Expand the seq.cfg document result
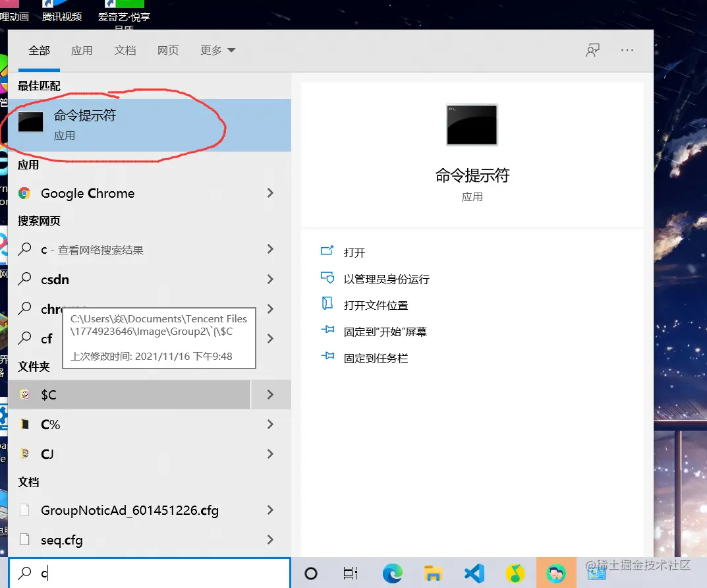This screenshot has height=588, width=707. (270, 540)
